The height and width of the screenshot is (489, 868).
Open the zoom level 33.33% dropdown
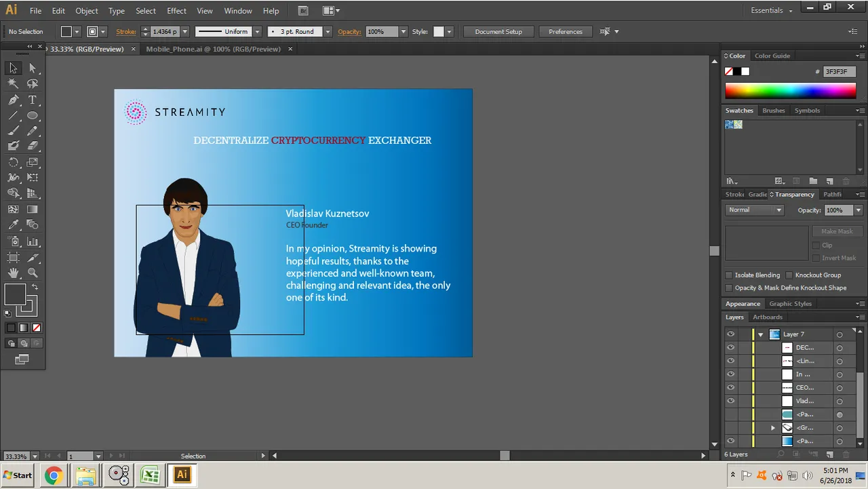tap(35, 456)
